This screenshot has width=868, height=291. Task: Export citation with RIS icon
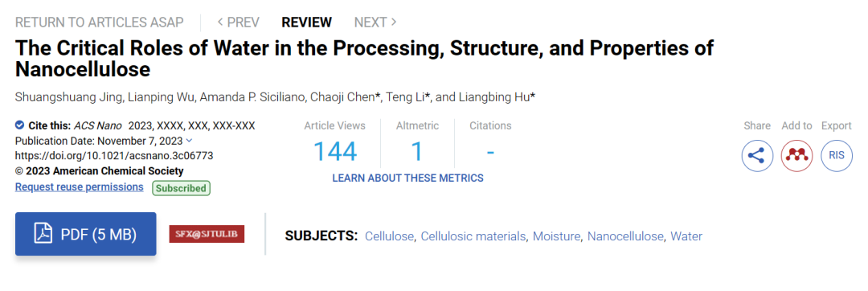837,155
